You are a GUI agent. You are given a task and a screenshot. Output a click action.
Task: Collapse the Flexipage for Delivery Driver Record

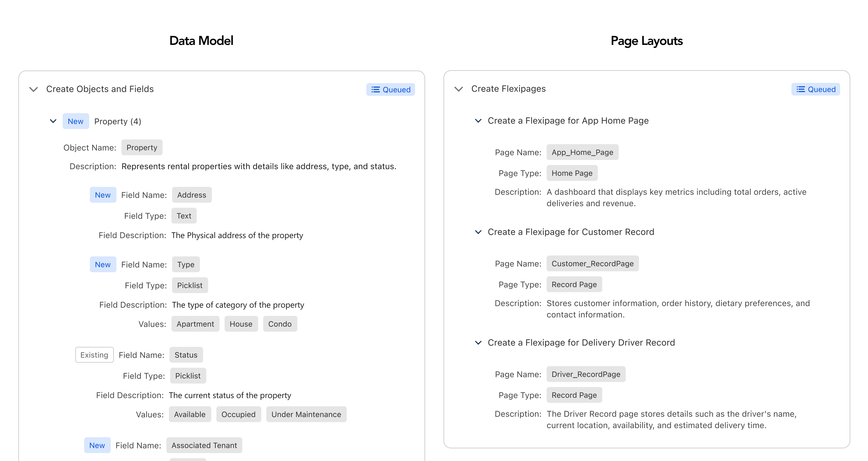[478, 343]
